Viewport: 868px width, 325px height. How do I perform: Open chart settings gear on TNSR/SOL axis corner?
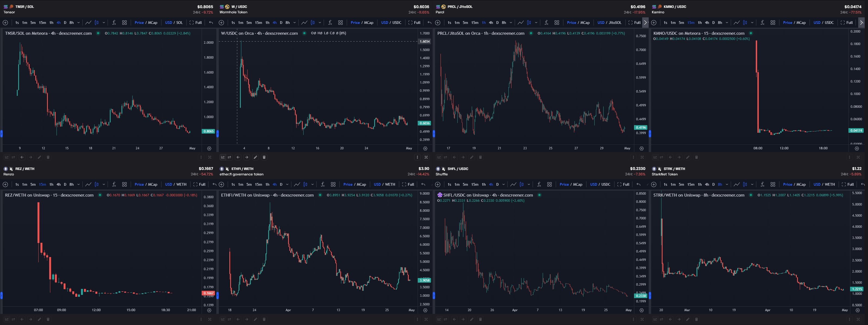(x=209, y=149)
